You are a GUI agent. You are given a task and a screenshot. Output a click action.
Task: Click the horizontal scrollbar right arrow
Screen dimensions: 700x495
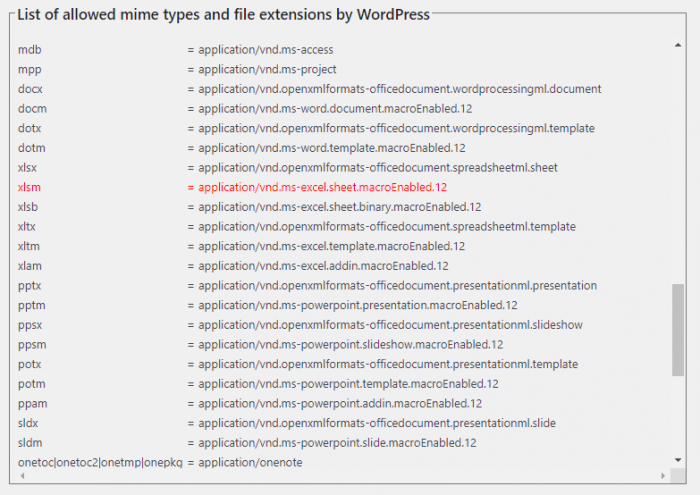(x=663, y=475)
